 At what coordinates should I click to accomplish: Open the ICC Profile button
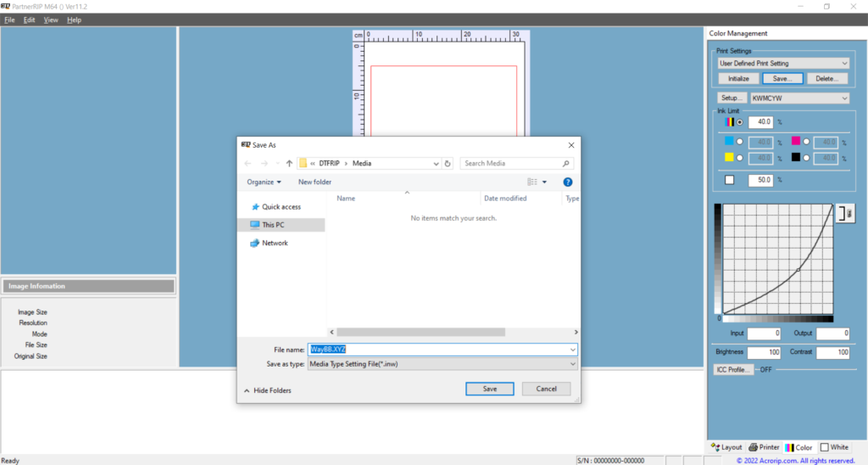click(x=734, y=370)
